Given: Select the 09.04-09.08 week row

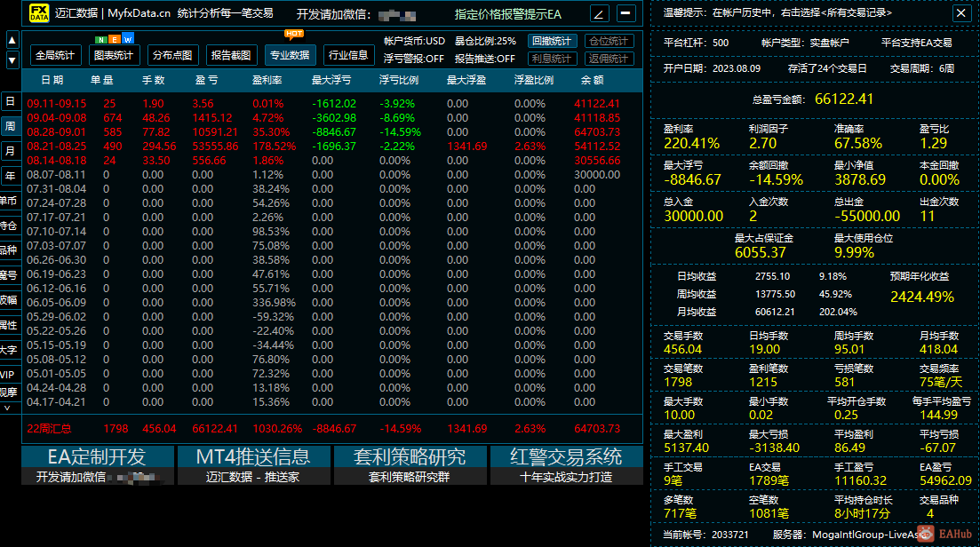Looking at the screenshot, I should click(x=332, y=118).
